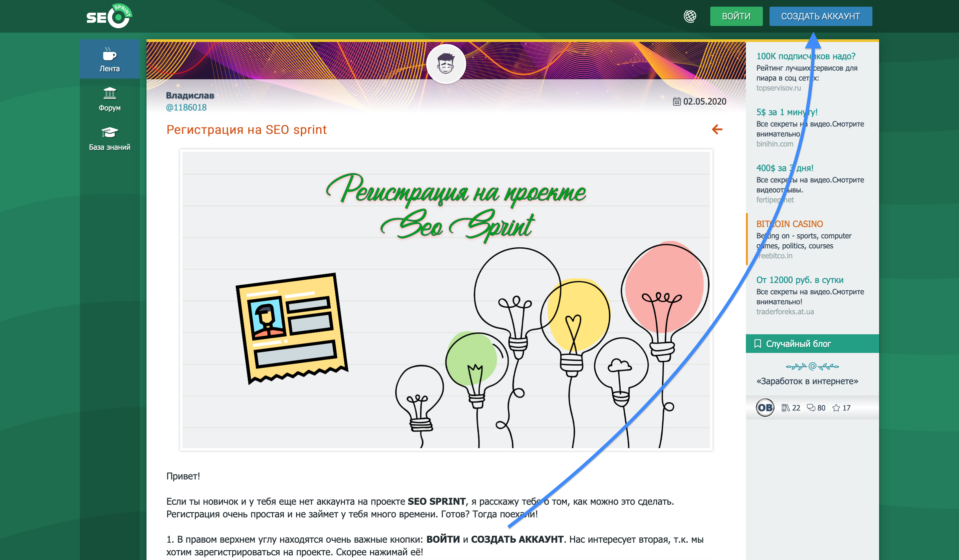Click the bookmark icon by Случайный блог

(x=758, y=344)
